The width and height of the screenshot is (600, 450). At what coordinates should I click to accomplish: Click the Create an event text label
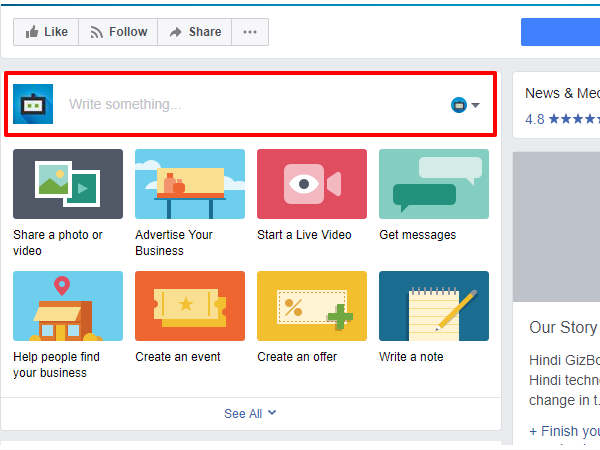[178, 357]
